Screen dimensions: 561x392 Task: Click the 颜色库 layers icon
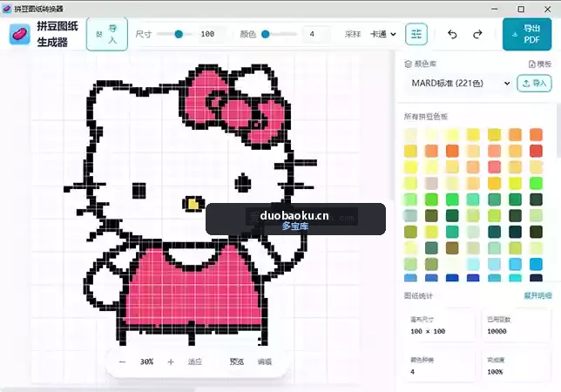(409, 64)
